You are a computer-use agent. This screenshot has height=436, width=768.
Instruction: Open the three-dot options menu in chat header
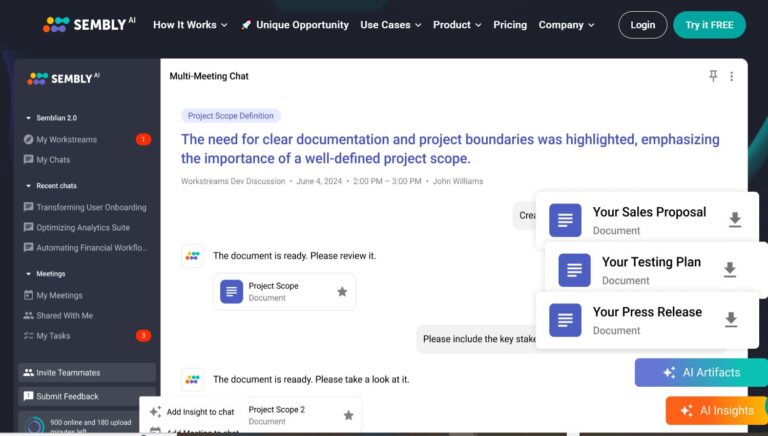[731, 76]
